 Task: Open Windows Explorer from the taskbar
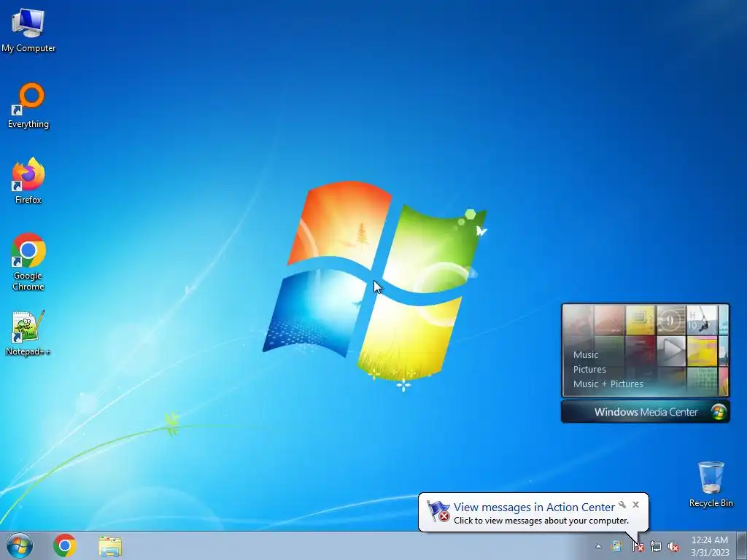coord(110,546)
